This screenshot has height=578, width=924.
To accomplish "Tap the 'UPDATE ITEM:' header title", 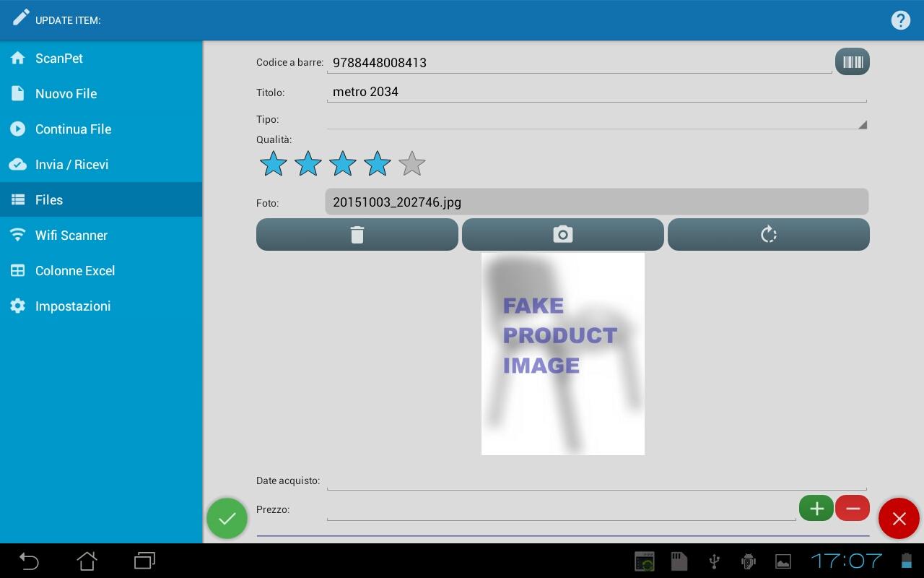I will [68, 20].
